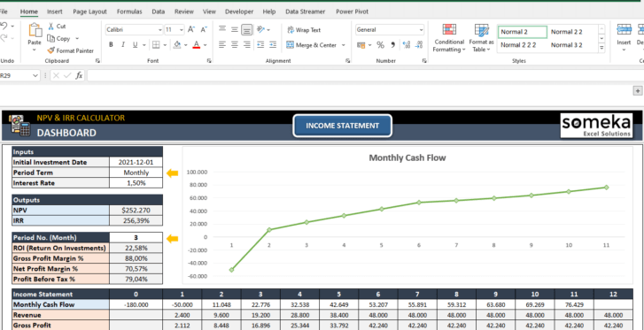Image resolution: width=644 pixels, height=330 pixels.
Task: Align text left in the cell
Action: 222,45
